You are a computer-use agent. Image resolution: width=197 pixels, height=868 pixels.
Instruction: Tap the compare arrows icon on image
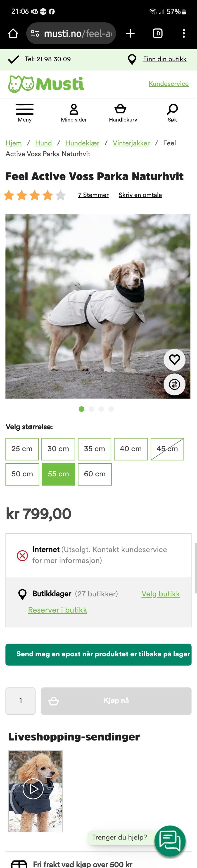tap(174, 384)
